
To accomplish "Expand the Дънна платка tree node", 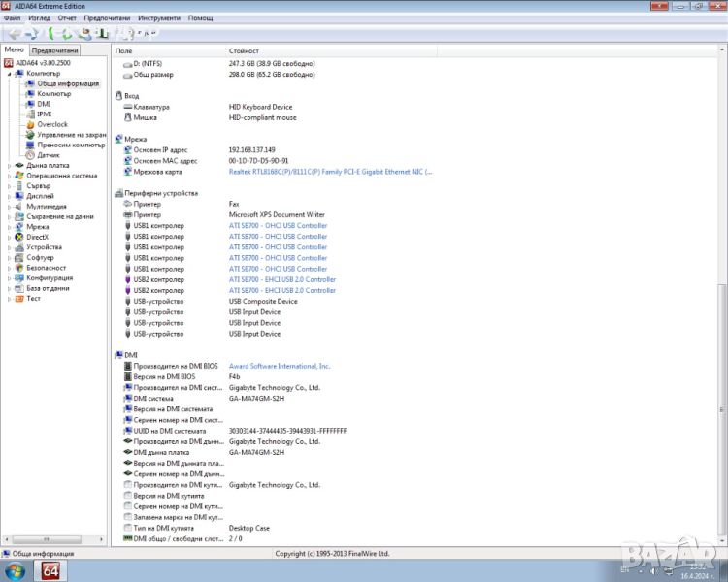I will pyautogui.click(x=10, y=166).
